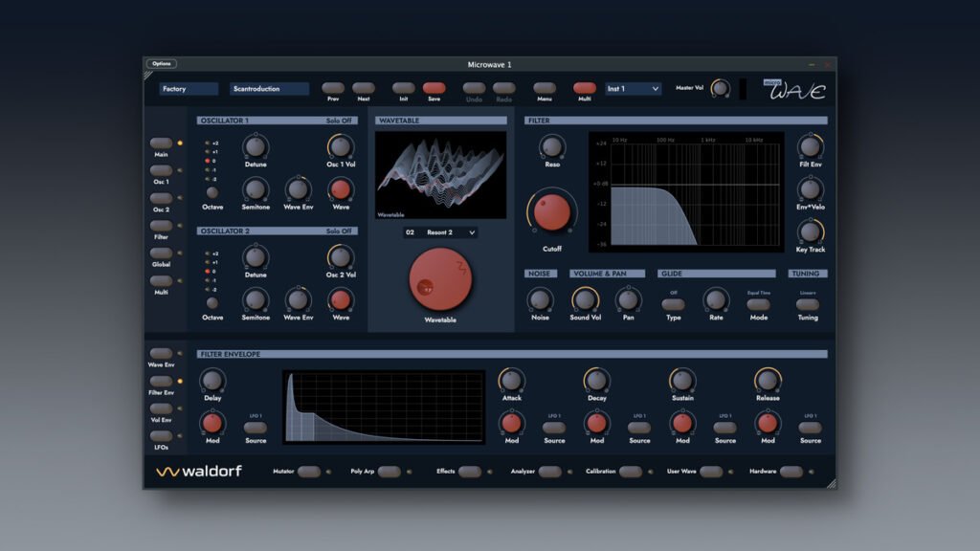
Task: Load previous preset with Prev button
Action: pos(333,88)
